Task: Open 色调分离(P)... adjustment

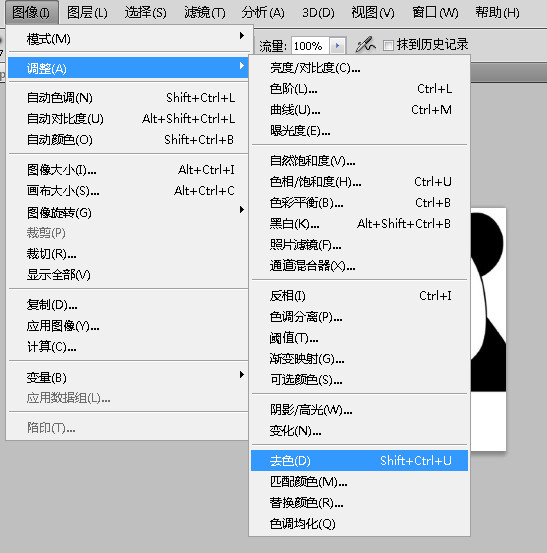Action: point(359,317)
